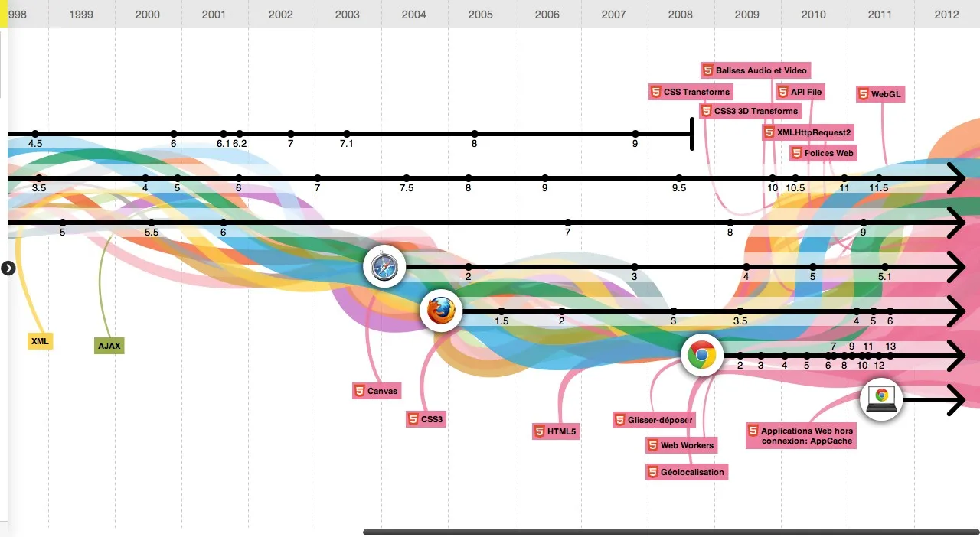Select the WebGL label
Viewport: 980px width, 537px height.
coord(880,94)
